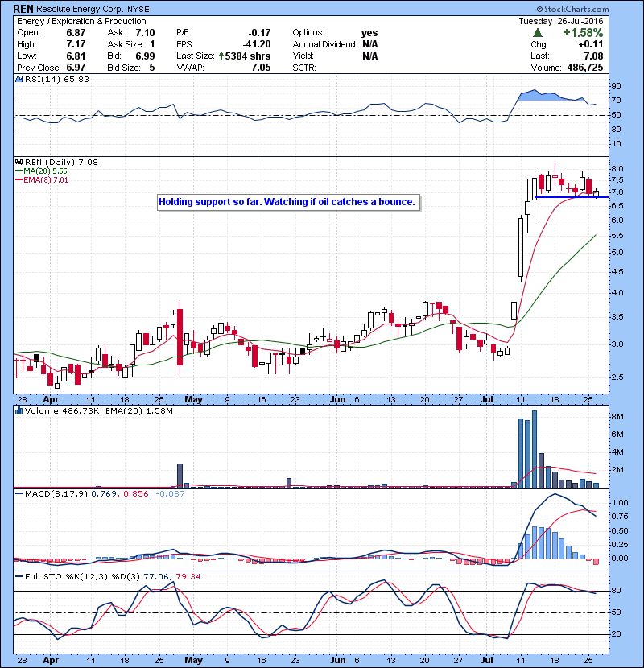
Task: Click the red 'EMA(8) 7.01' legend
Action: click(46, 179)
